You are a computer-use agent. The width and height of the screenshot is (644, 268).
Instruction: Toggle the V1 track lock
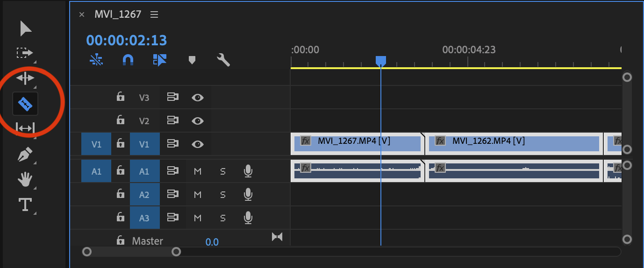point(121,144)
